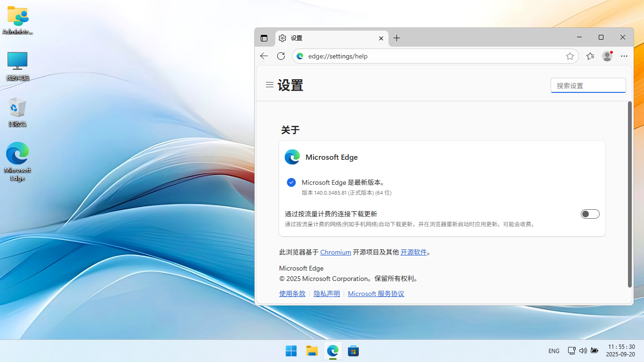Add this page to favorites star
Image resolution: width=644 pixels, height=362 pixels.
pos(570,56)
